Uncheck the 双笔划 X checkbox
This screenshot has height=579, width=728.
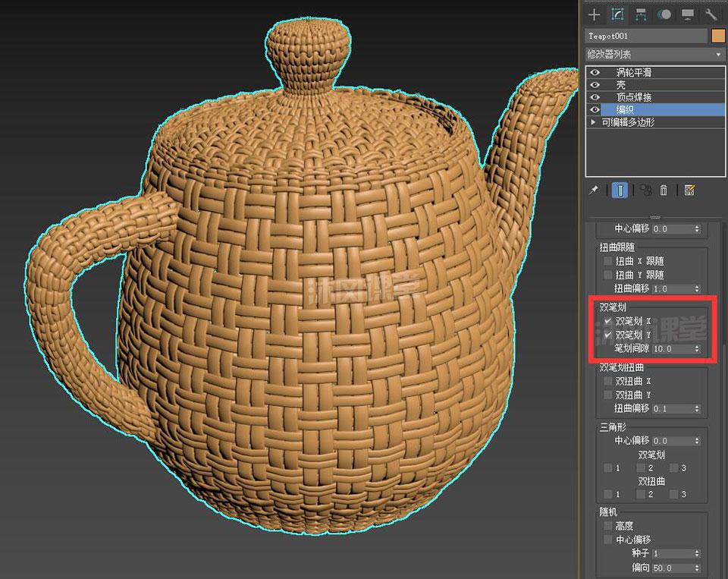click(x=607, y=321)
